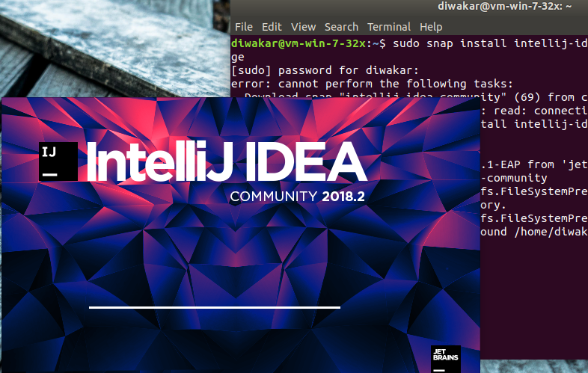Open the Help menu in Terminal

coord(431,27)
